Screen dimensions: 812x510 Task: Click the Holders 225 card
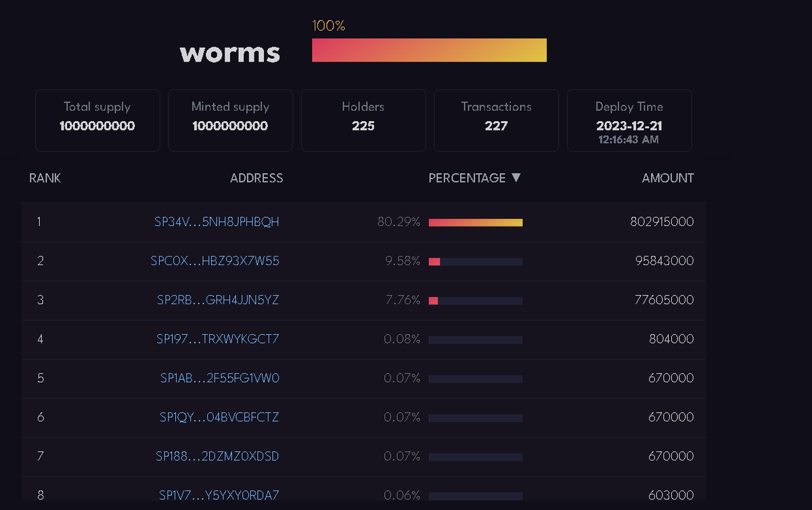coord(363,120)
